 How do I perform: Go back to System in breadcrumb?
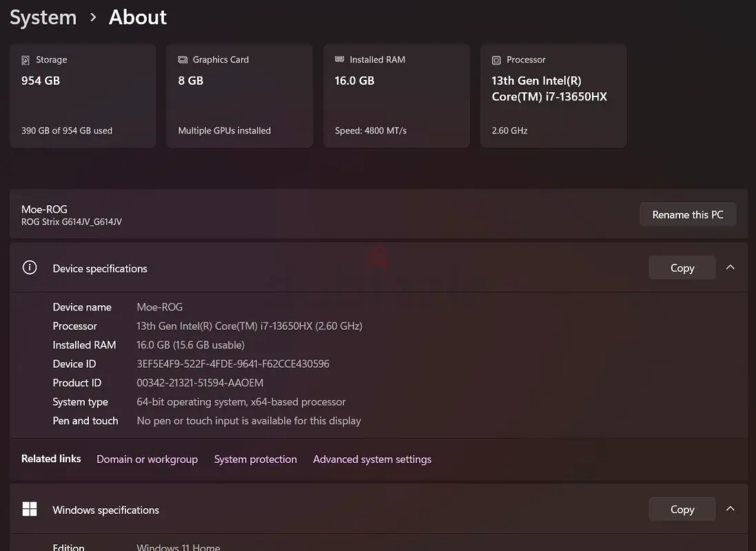click(43, 17)
